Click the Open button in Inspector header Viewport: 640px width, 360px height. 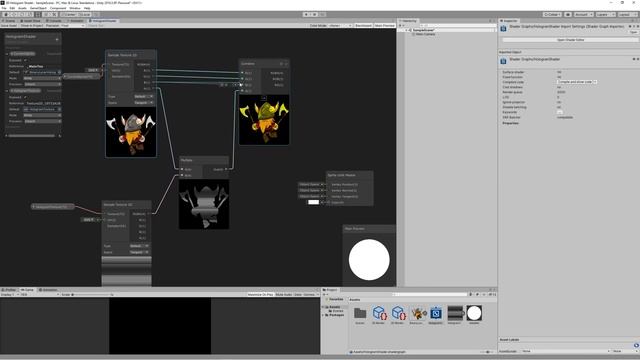coord(633,32)
